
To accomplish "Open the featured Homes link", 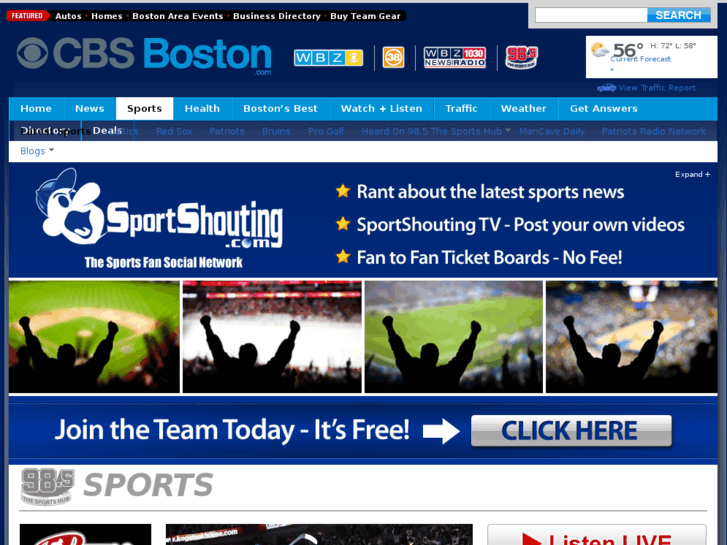I will click(107, 16).
